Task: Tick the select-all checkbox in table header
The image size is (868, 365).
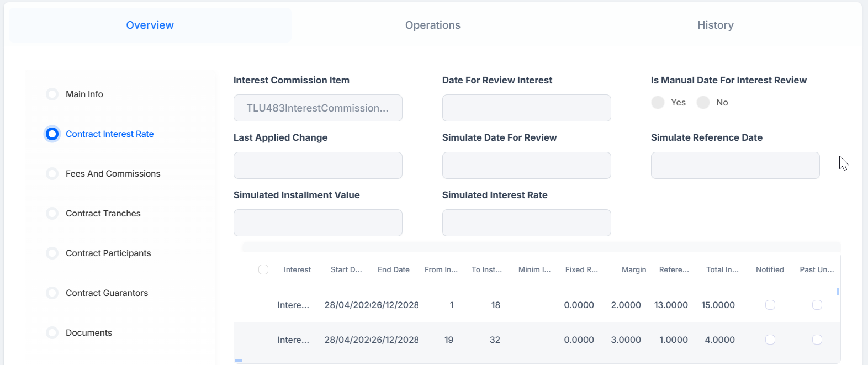Action: point(263,269)
